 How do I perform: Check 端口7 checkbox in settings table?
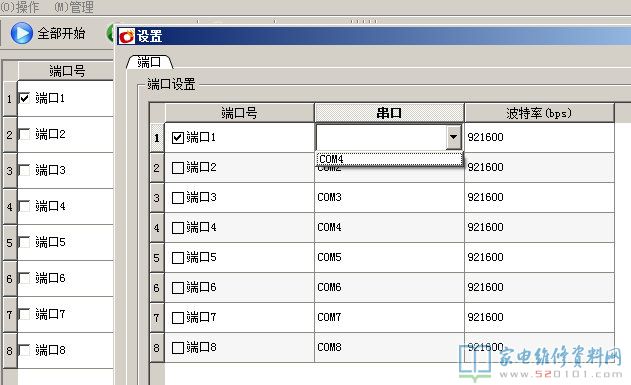click(x=177, y=318)
